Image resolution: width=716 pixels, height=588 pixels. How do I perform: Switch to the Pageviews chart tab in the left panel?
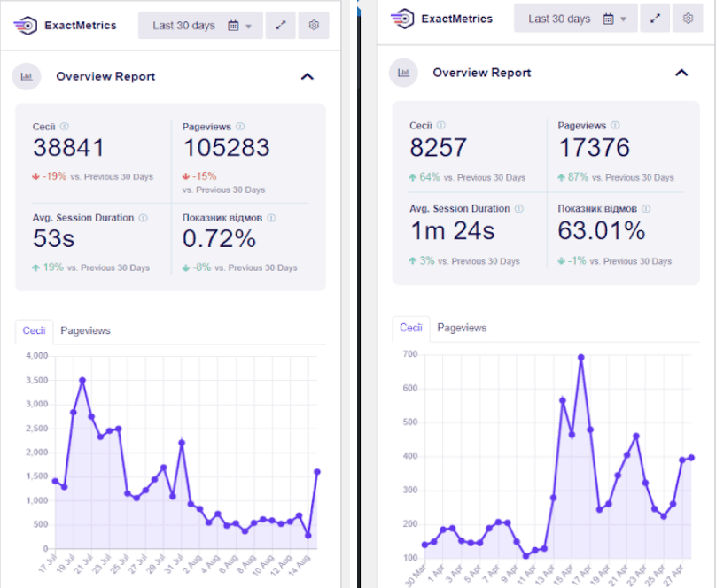pyautogui.click(x=85, y=330)
